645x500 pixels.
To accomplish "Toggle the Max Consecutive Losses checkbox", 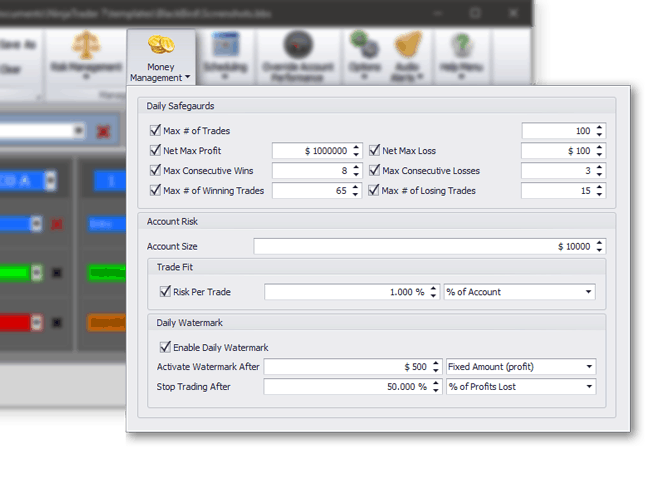I will pos(374,170).
